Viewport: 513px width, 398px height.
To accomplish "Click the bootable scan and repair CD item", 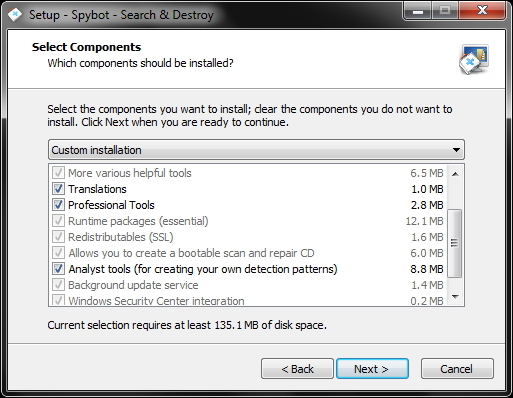I will [248, 253].
